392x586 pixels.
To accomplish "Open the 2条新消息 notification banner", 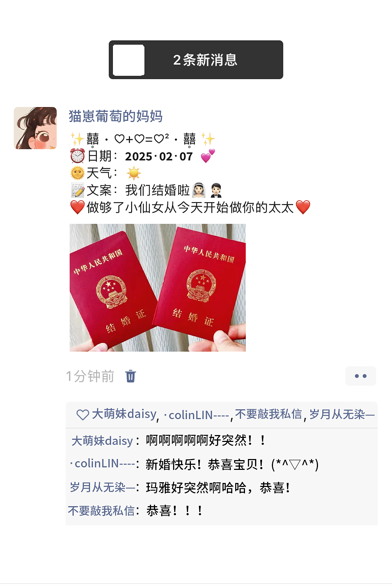I will click(x=196, y=60).
